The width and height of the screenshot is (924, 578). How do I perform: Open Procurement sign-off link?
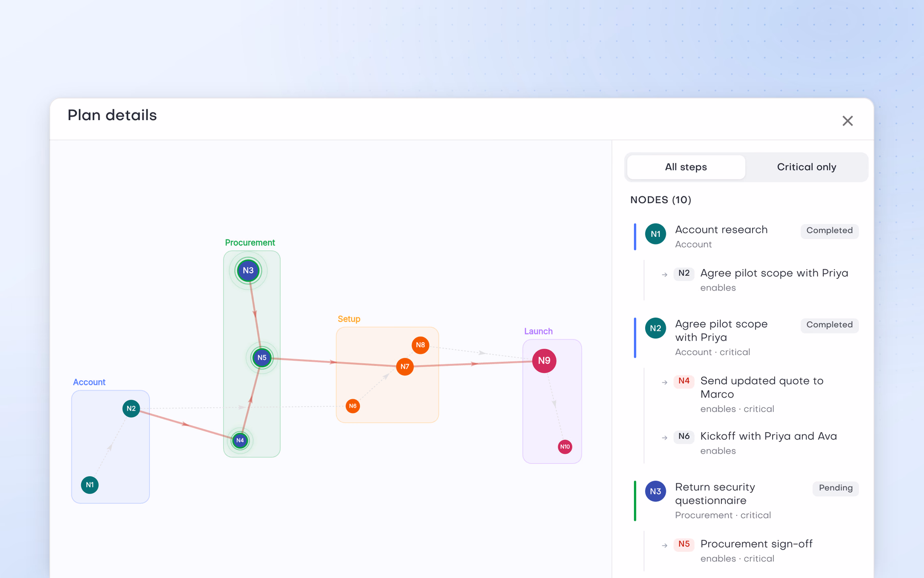(x=756, y=544)
